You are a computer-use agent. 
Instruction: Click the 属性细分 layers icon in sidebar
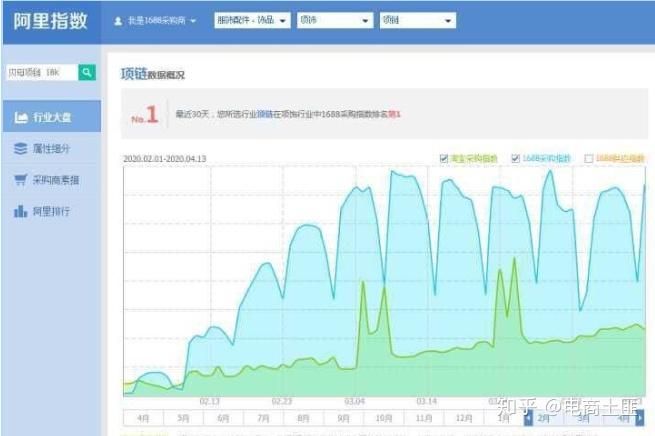(20, 148)
